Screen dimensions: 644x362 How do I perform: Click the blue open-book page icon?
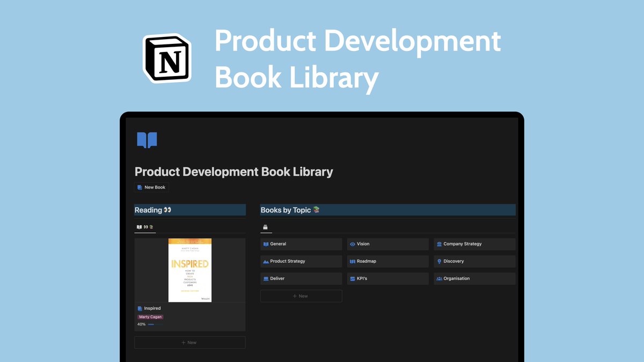[147, 140]
